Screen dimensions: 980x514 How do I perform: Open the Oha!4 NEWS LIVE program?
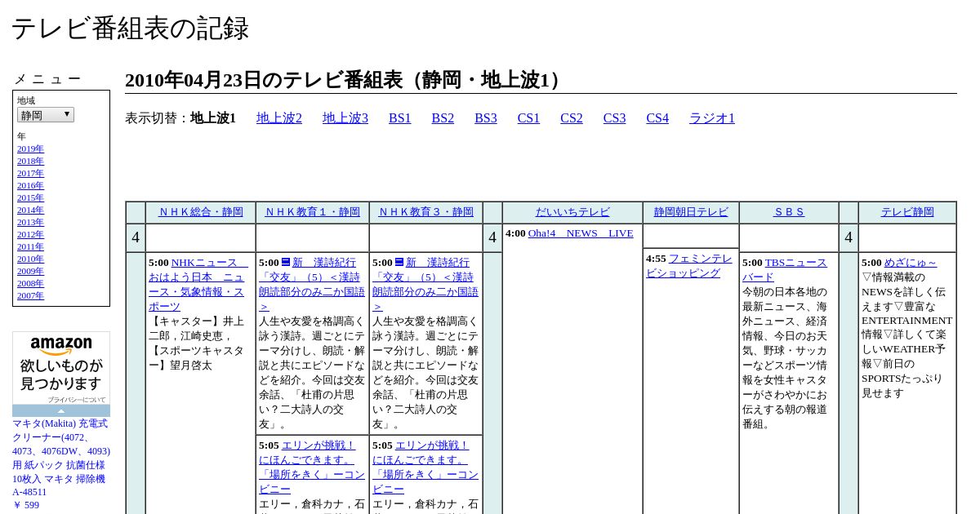[x=581, y=233]
